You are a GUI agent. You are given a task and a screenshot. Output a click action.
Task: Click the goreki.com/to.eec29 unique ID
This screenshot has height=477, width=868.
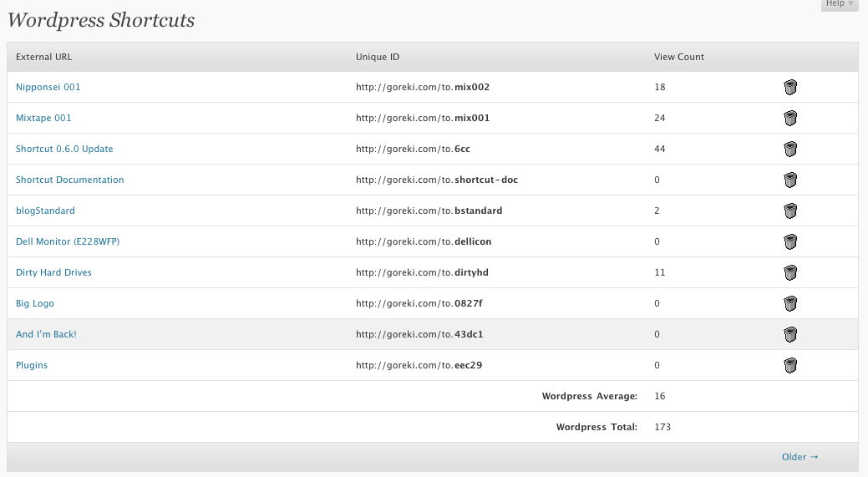point(419,365)
